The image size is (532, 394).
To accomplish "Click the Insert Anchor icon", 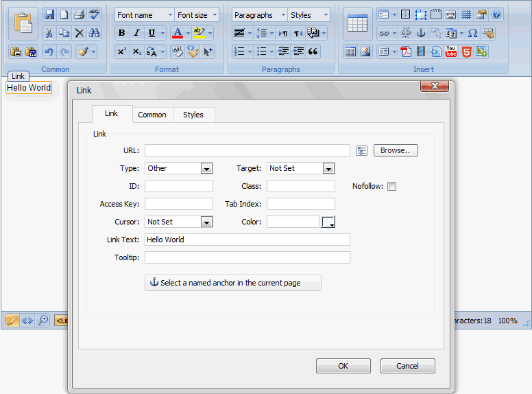I will [420, 33].
